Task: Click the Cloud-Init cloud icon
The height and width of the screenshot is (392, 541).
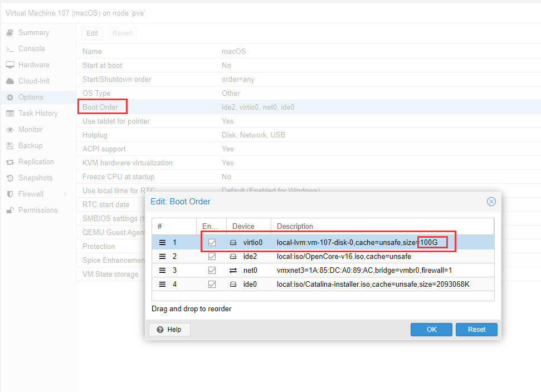Action: 10,81
